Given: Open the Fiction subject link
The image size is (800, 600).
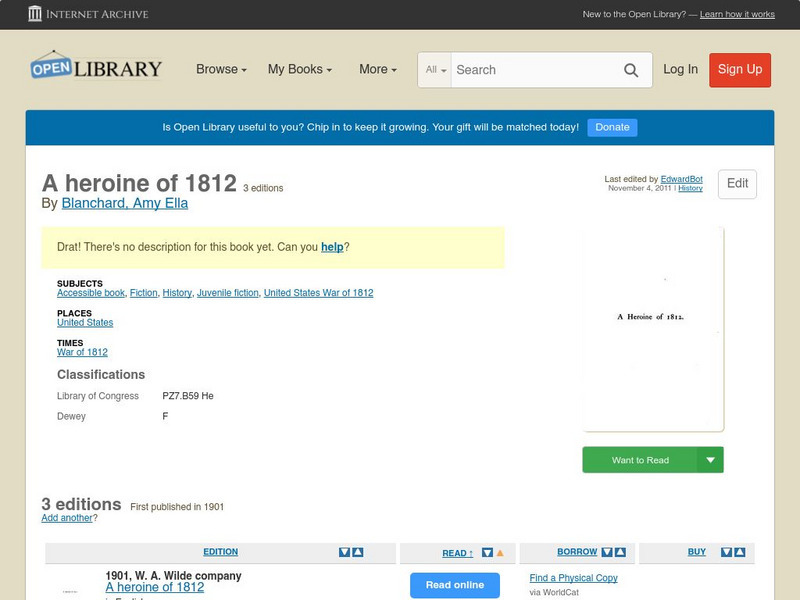Looking at the screenshot, I should click(144, 293).
